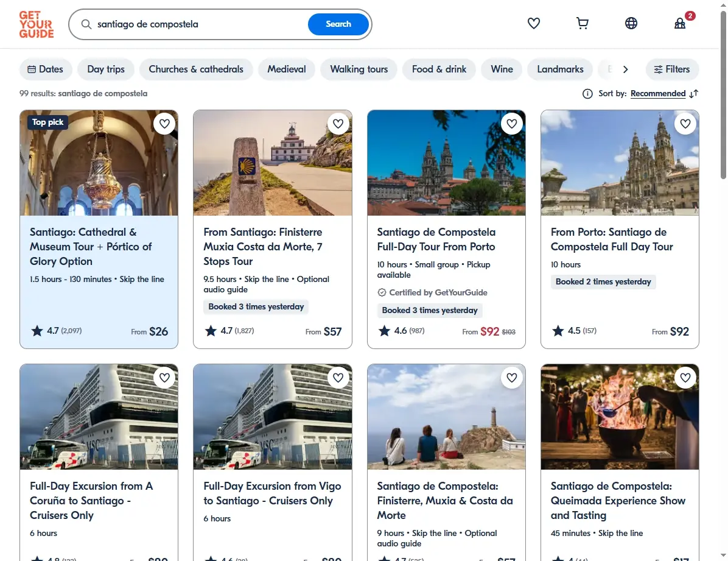Filter by Day trips
Screen dimensions: 728x561
106,69
